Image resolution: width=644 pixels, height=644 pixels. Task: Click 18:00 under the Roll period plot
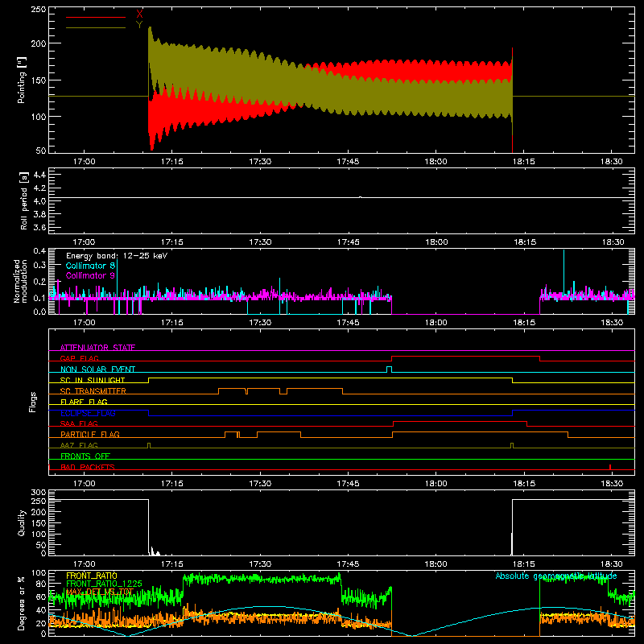(x=436, y=242)
